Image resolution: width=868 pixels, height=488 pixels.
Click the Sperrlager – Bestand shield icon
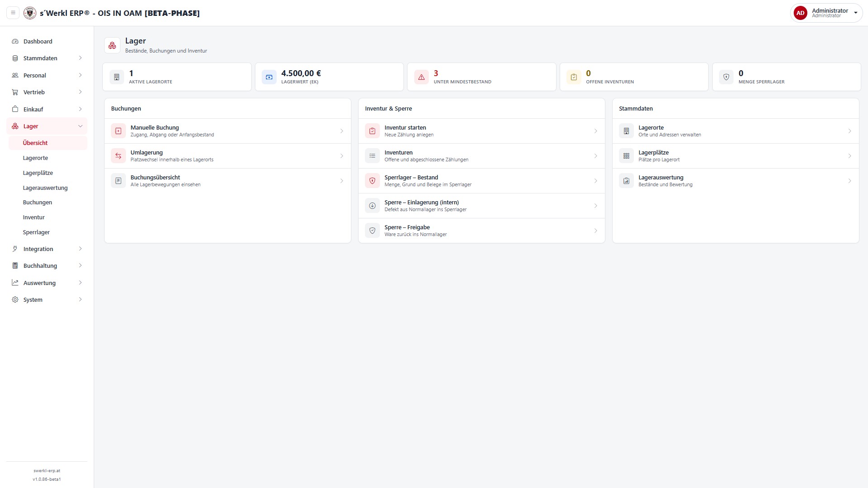tap(372, 181)
